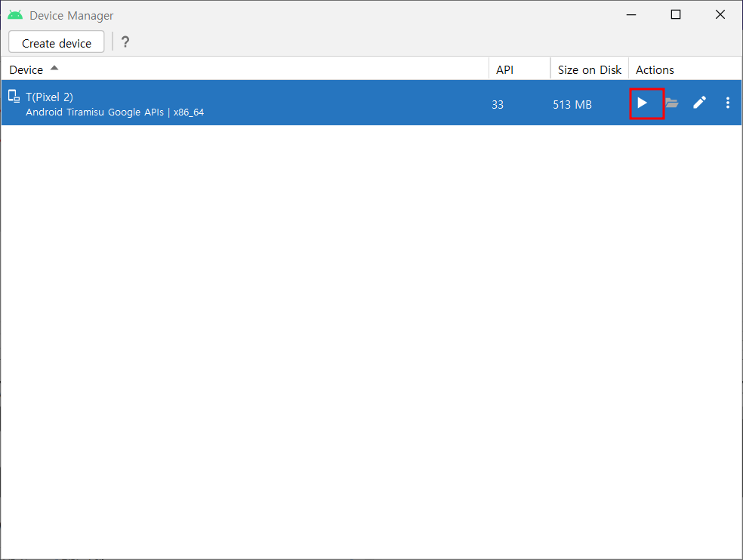
Task: Sort the list by Device column header
Action: [245, 69]
